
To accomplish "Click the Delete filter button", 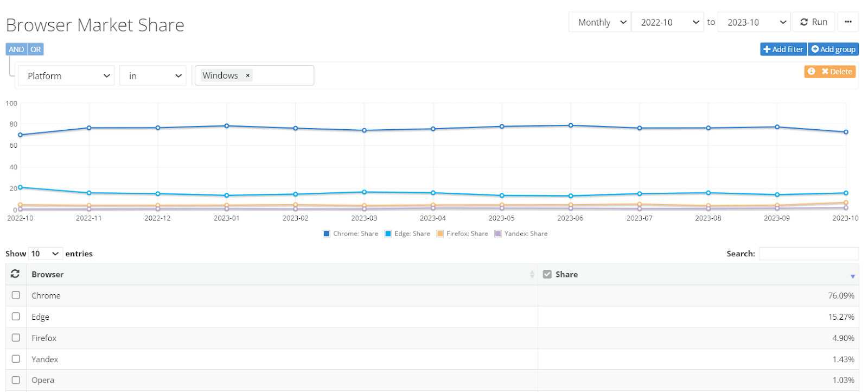I will [x=837, y=71].
